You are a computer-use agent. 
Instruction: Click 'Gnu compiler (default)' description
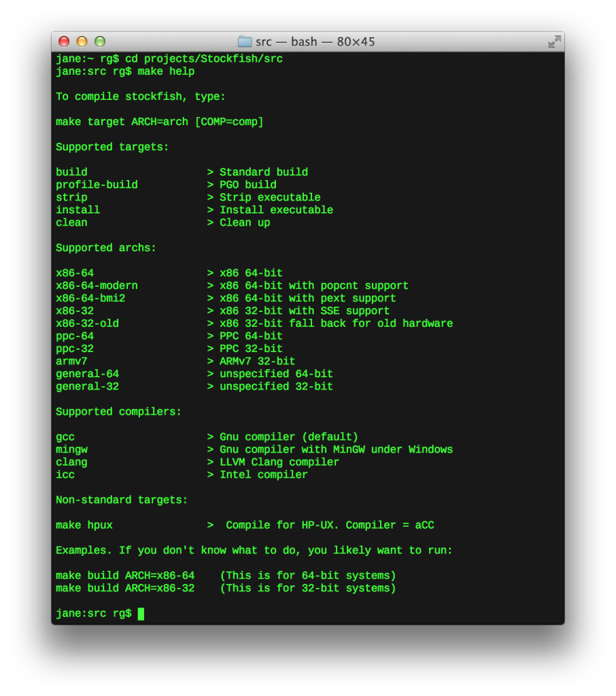(x=289, y=437)
